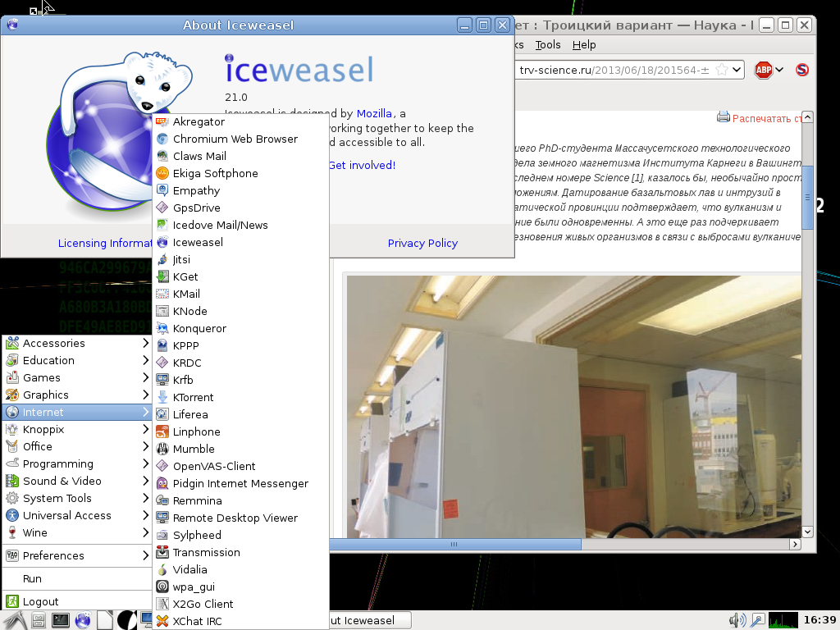Open Mumble voice chat
Viewport: 840px width, 630px height.
tap(240, 449)
